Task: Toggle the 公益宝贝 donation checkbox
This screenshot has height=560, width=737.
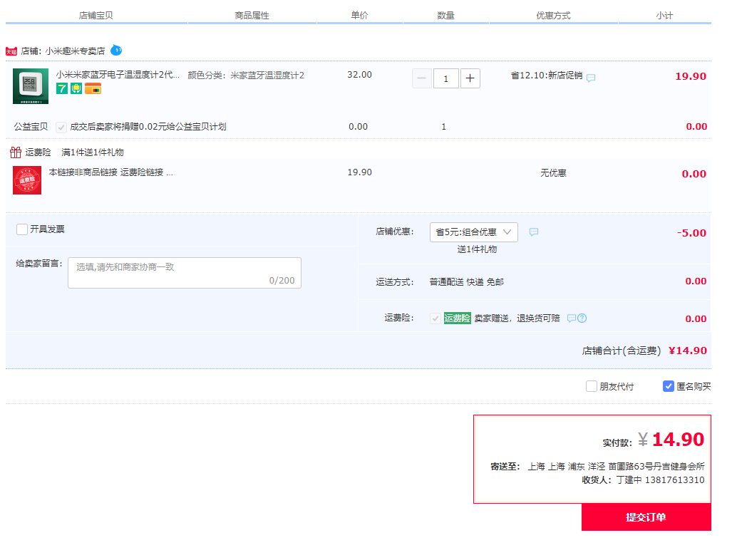Action: tap(61, 128)
